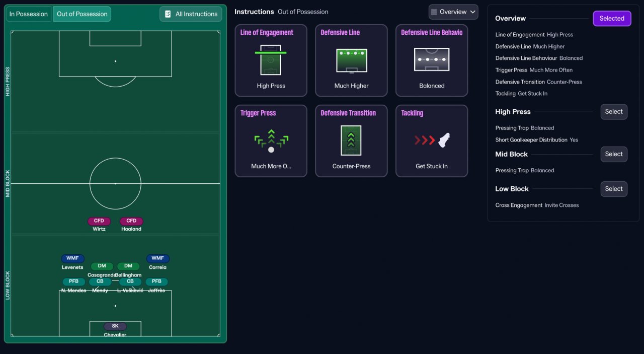Image resolution: width=644 pixels, height=354 pixels.
Task: Click the Trigger Press Much More Often row
Action: tap(534, 70)
